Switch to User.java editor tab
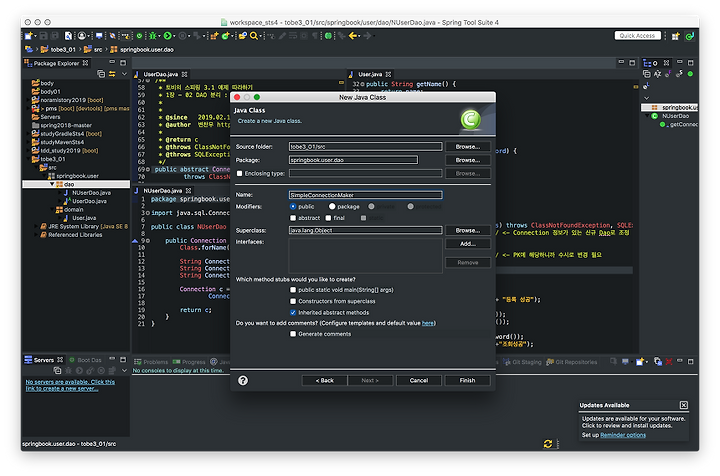The image size is (720, 476). coord(370,74)
